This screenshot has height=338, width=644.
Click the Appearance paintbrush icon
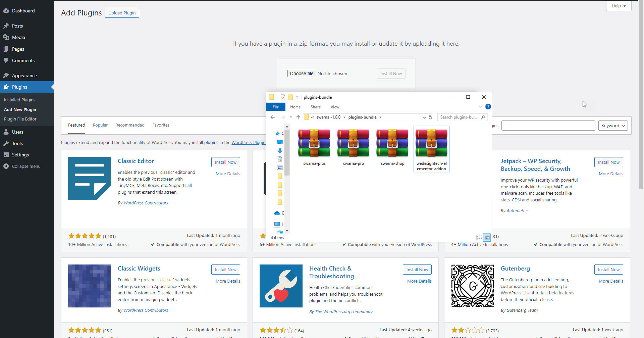[x=6, y=76]
